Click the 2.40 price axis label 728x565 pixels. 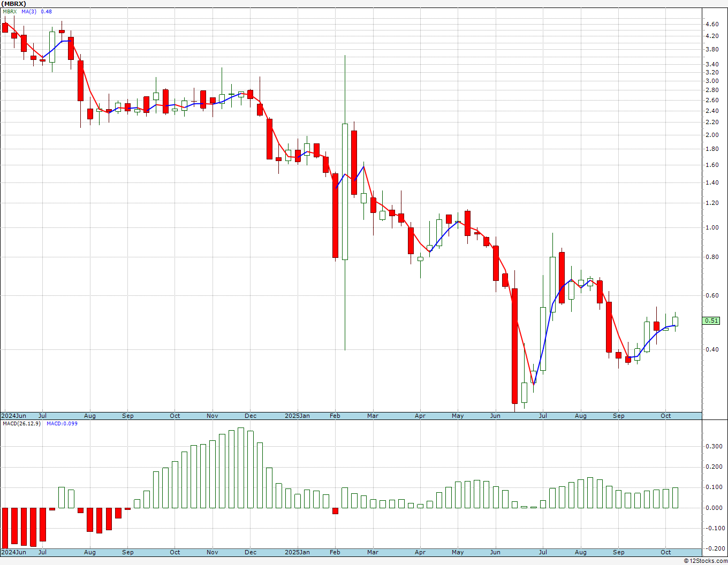point(712,111)
